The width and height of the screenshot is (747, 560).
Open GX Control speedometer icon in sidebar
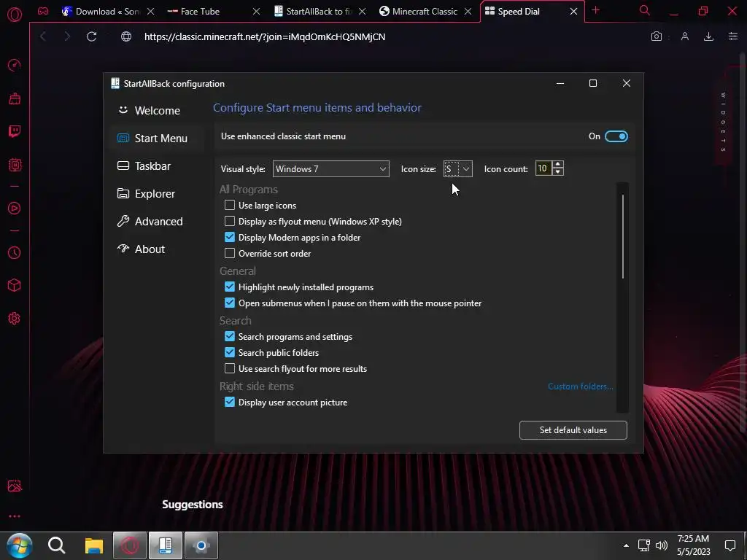[15, 65]
